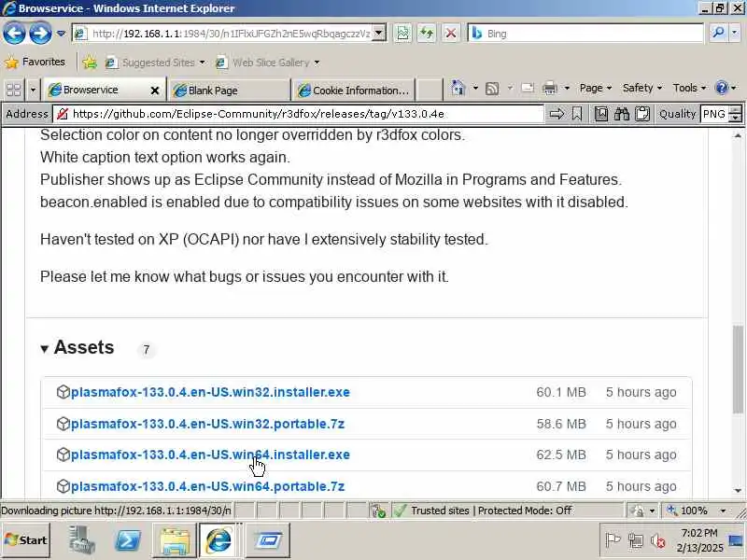The image size is (747, 560).
Task: Toggle Compatibility View icon
Action: pyautogui.click(x=402, y=34)
